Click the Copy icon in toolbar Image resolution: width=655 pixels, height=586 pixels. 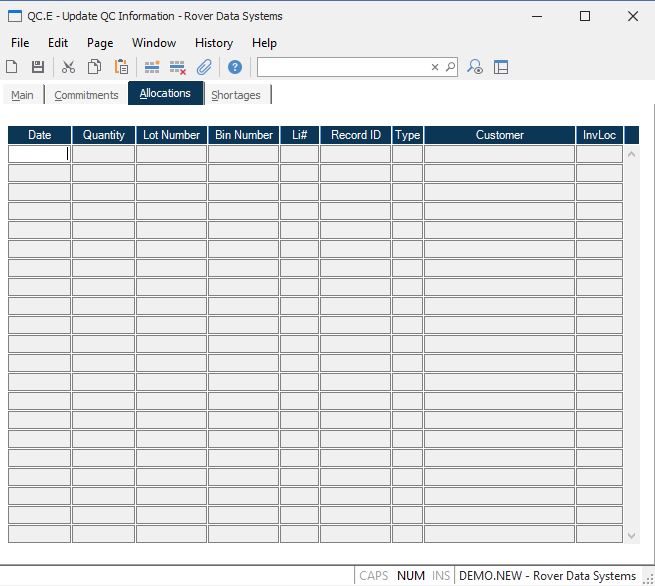pyautogui.click(x=94, y=67)
